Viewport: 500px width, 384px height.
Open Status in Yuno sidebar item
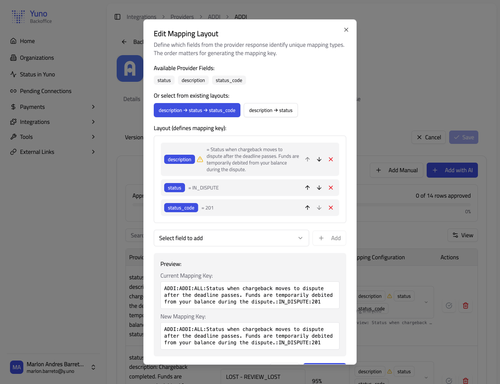tap(37, 74)
